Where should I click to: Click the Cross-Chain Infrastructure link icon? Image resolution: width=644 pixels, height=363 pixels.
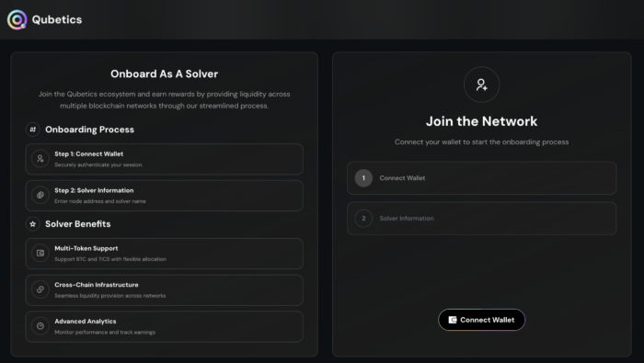click(40, 289)
